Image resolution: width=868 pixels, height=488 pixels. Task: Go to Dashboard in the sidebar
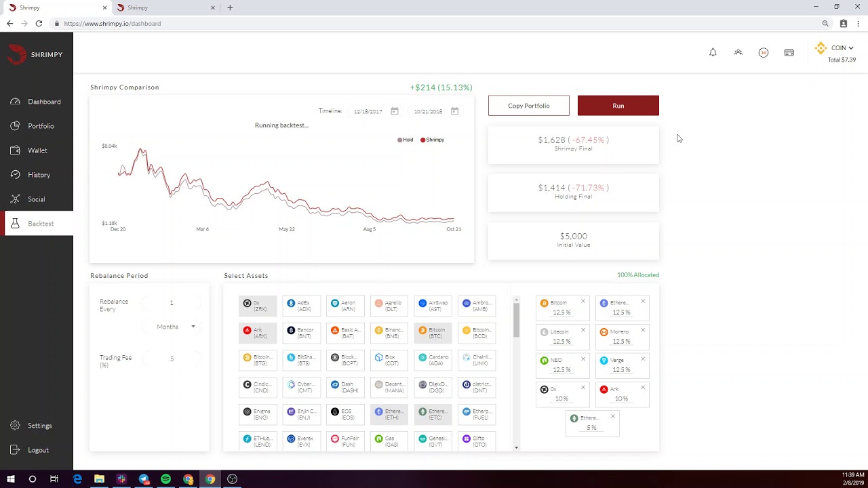[37, 102]
